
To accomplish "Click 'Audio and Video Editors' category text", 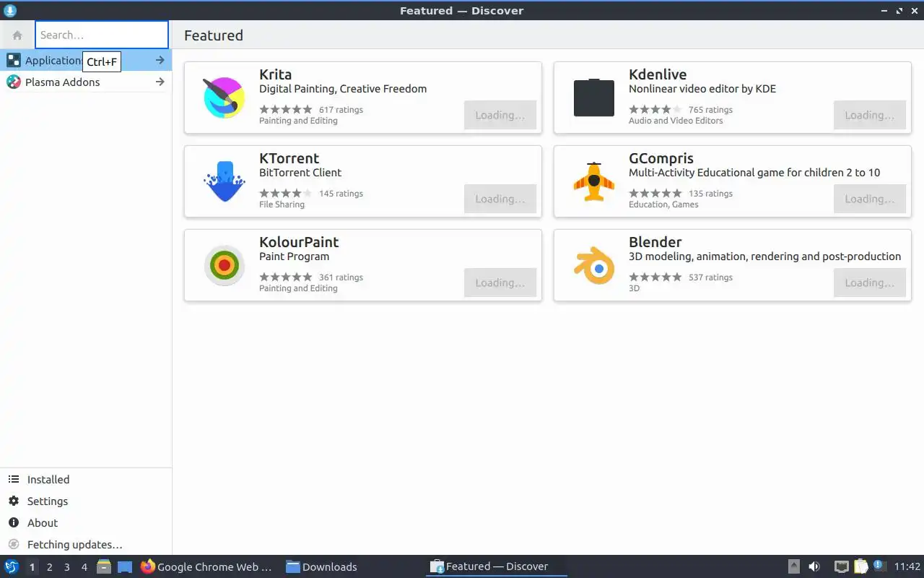I will tap(676, 121).
